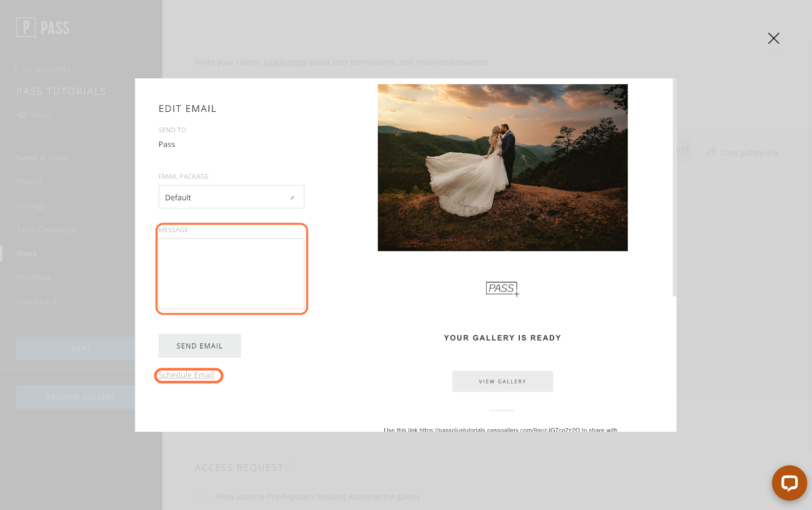Select the Share section in sidebar
812x510 pixels.
pos(26,253)
